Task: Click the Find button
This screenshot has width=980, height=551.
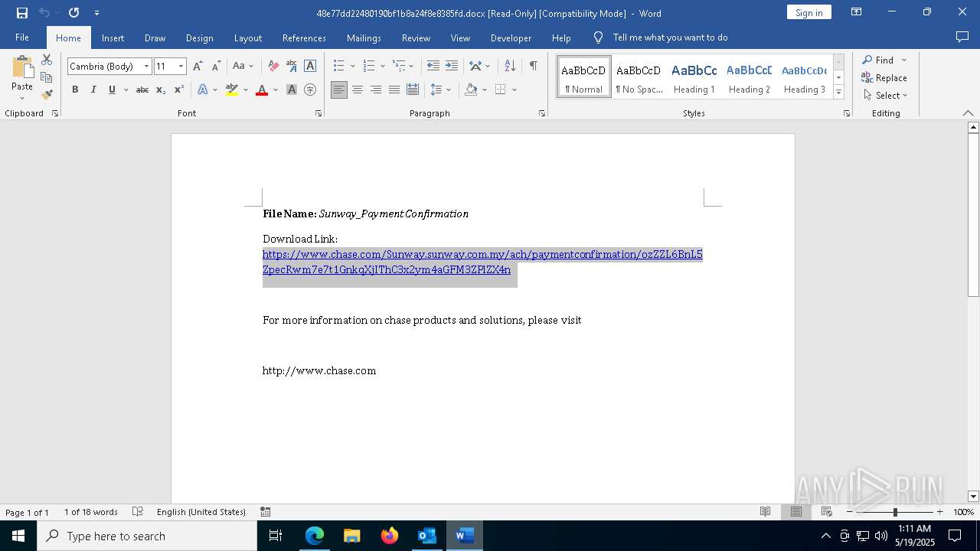Action: point(877,60)
